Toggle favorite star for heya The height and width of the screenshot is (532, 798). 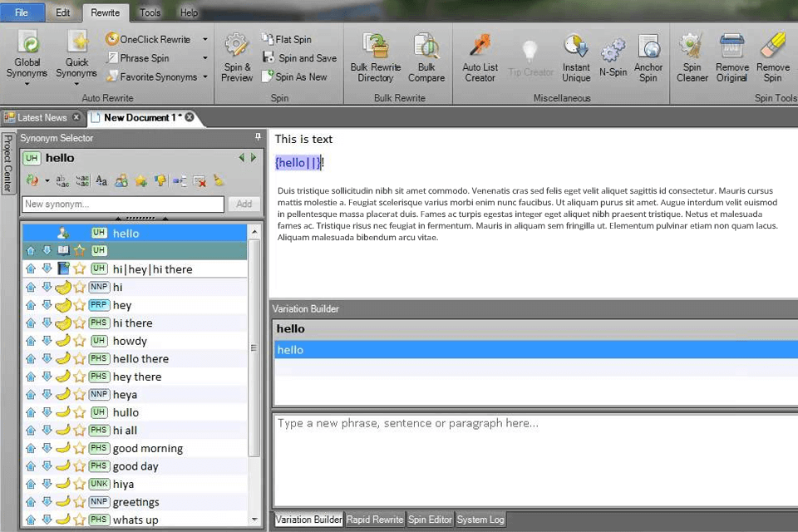(80, 395)
